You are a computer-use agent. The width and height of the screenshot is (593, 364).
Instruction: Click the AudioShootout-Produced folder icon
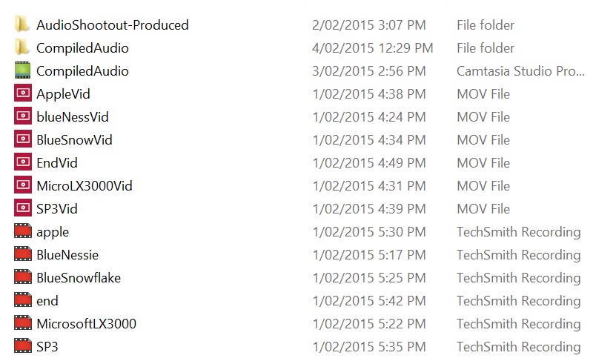pos(22,25)
